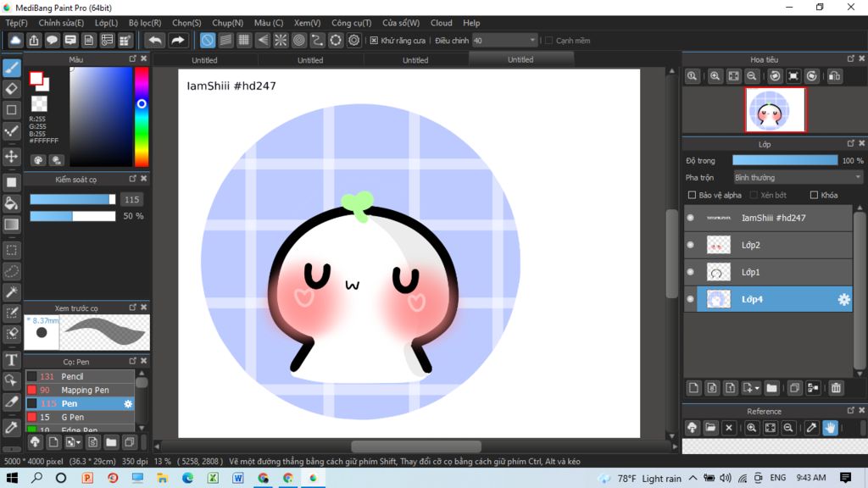868x488 pixels.
Task: Undock the Lớp layer panel
Action: (851, 143)
